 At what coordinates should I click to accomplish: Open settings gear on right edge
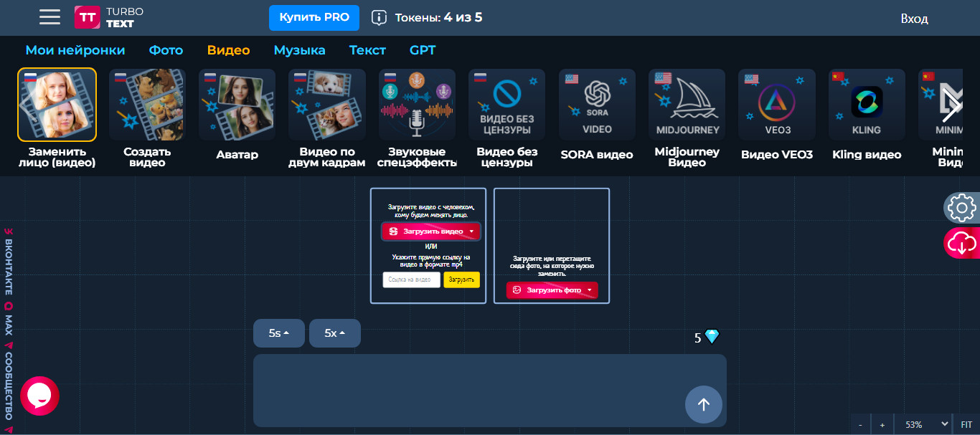pyautogui.click(x=961, y=208)
